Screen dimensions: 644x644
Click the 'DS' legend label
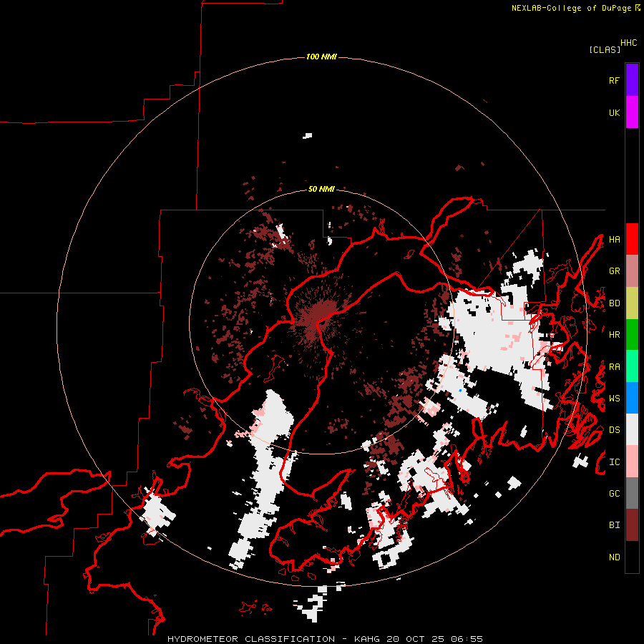point(614,430)
